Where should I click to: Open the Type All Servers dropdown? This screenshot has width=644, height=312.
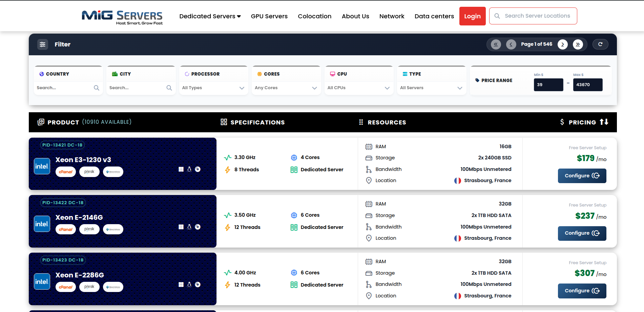tap(431, 87)
